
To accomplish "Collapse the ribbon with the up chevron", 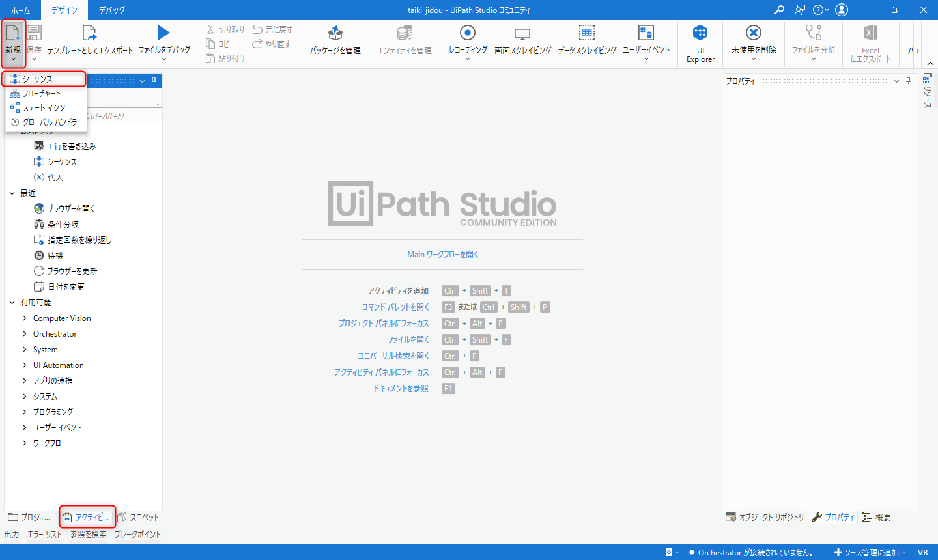I will coord(930,64).
